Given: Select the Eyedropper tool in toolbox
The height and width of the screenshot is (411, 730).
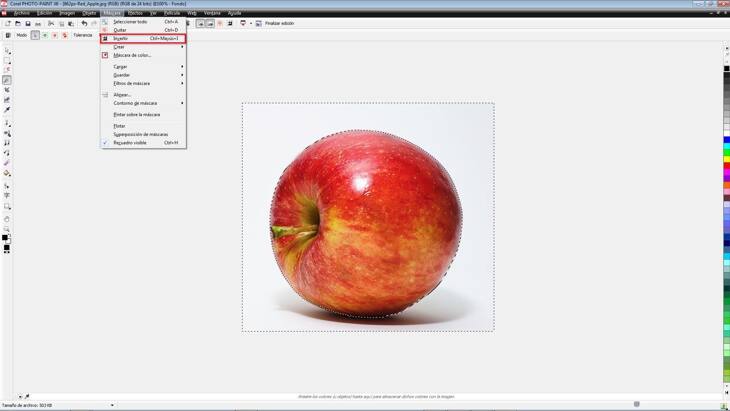Looking at the screenshot, I should tap(7, 110).
